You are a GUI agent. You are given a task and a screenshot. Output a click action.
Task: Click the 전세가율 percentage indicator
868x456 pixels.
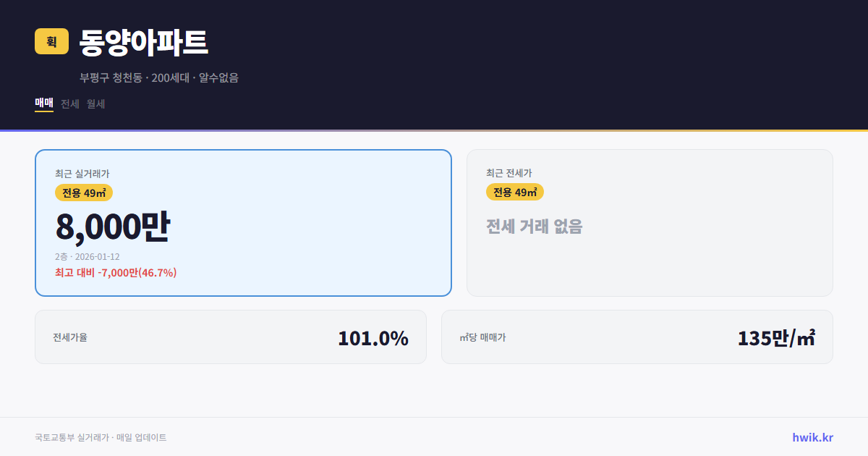click(x=373, y=337)
